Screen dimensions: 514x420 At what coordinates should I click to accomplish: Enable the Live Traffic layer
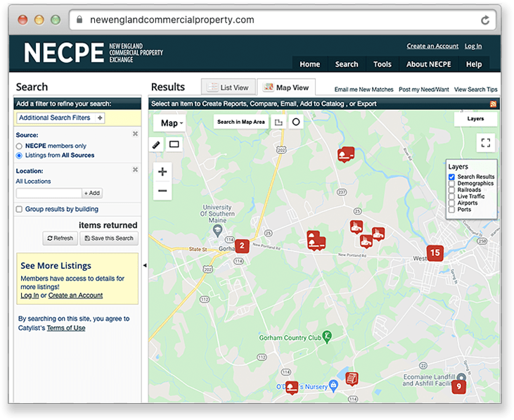click(x=451, y=196)
